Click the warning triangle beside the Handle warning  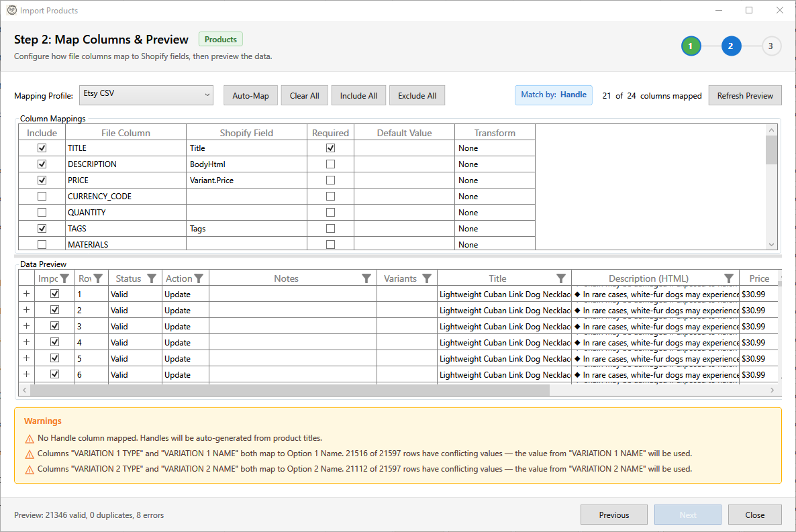pyautogui.click(x=30, y=437)
